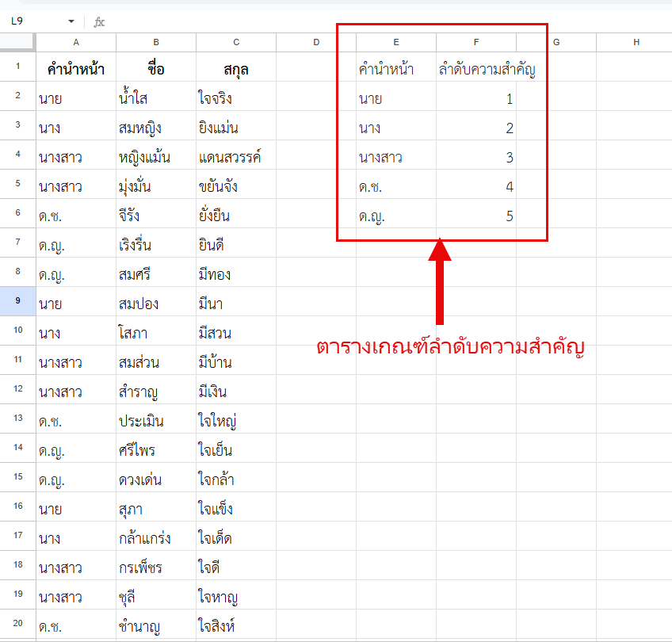Select column C header
The width and height of the screenshot is (672, 642).
coord(236,43)
